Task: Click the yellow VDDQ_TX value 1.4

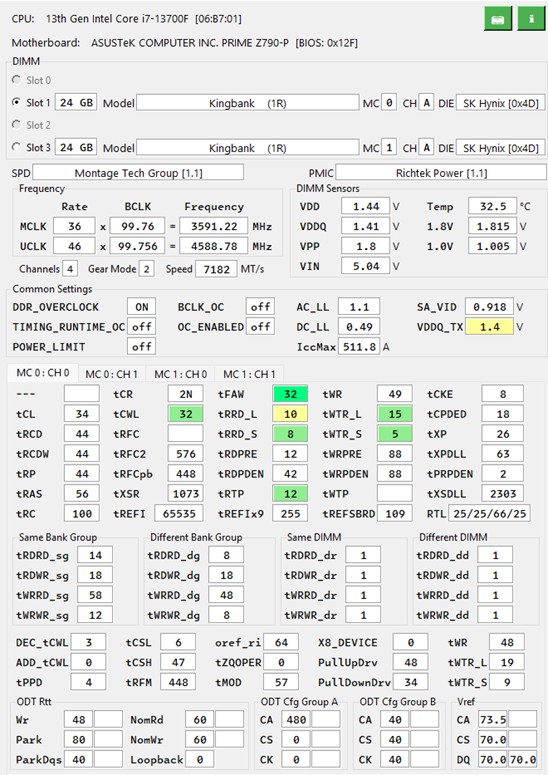Action: (x=489, y=327)
